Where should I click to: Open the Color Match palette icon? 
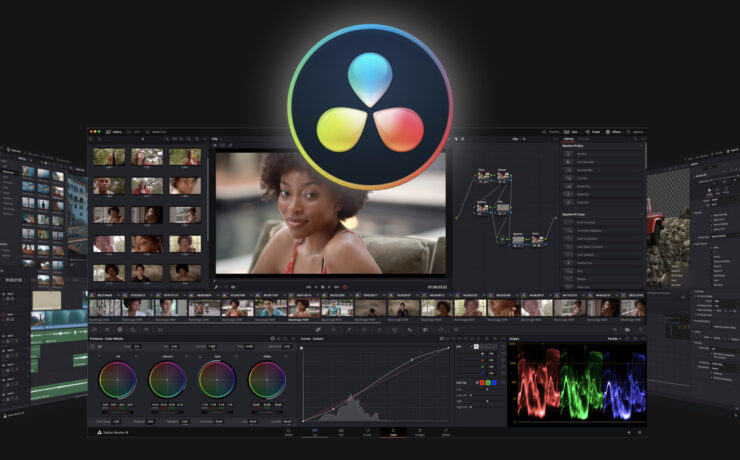point(107,329)
